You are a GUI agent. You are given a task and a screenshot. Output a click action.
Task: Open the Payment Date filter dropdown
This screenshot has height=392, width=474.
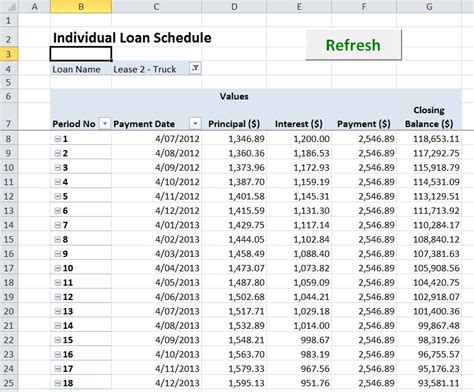pos(195,124)
